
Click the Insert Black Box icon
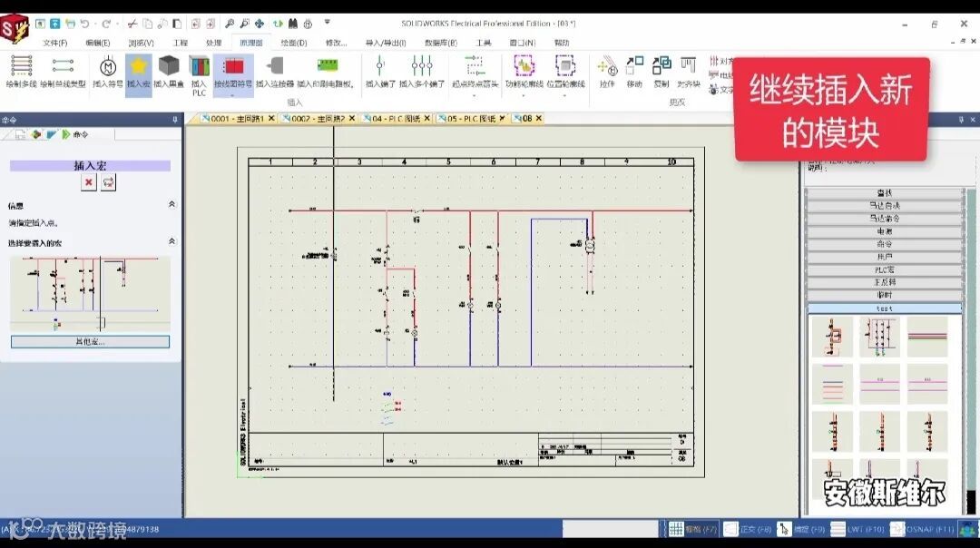(x=169, y=72)
